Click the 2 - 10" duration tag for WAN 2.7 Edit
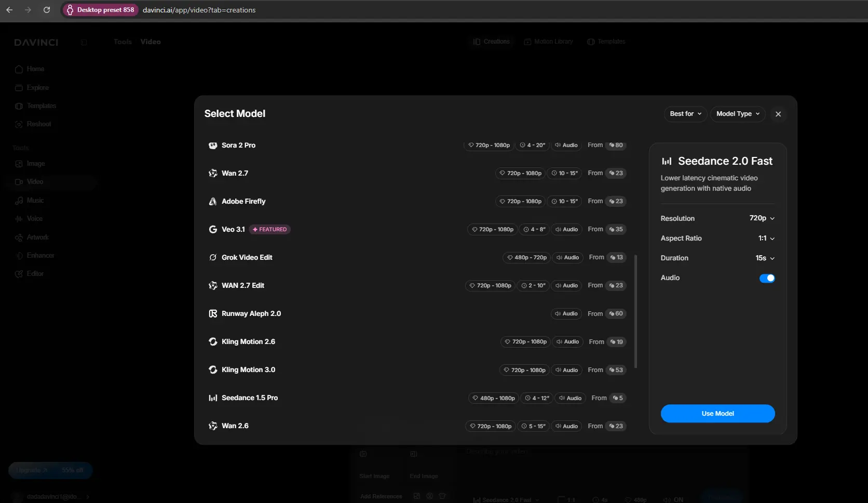Screen dimensions: 868x503 (x=533, y=286)
